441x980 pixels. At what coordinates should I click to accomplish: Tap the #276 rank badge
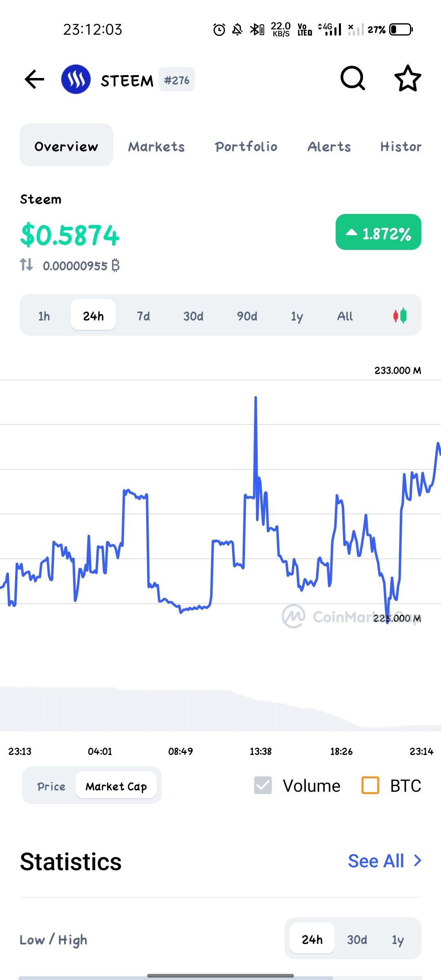177,80
